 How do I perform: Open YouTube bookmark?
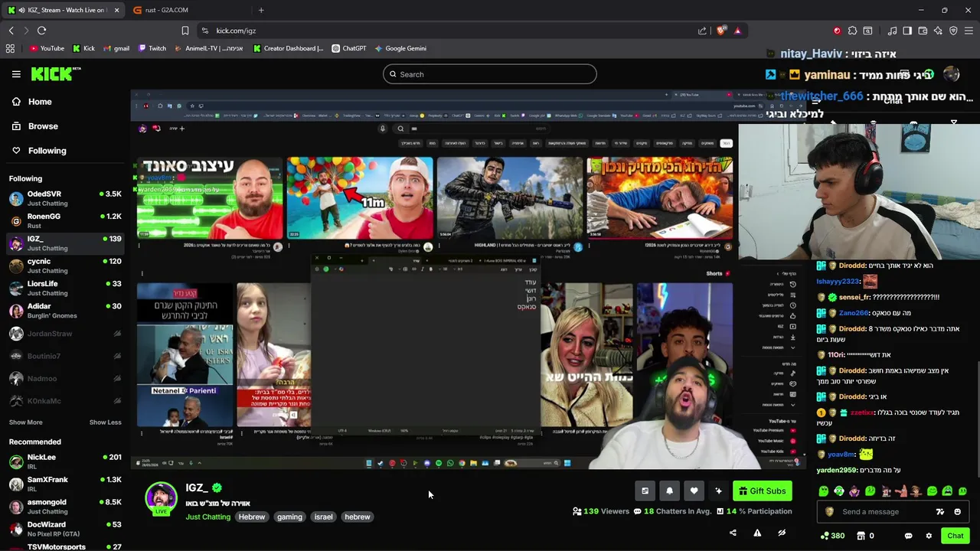47,48
